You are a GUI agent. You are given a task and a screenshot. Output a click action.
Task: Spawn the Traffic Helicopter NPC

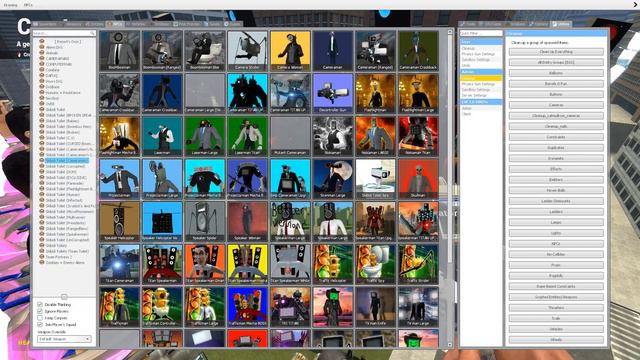click(333, 264)
